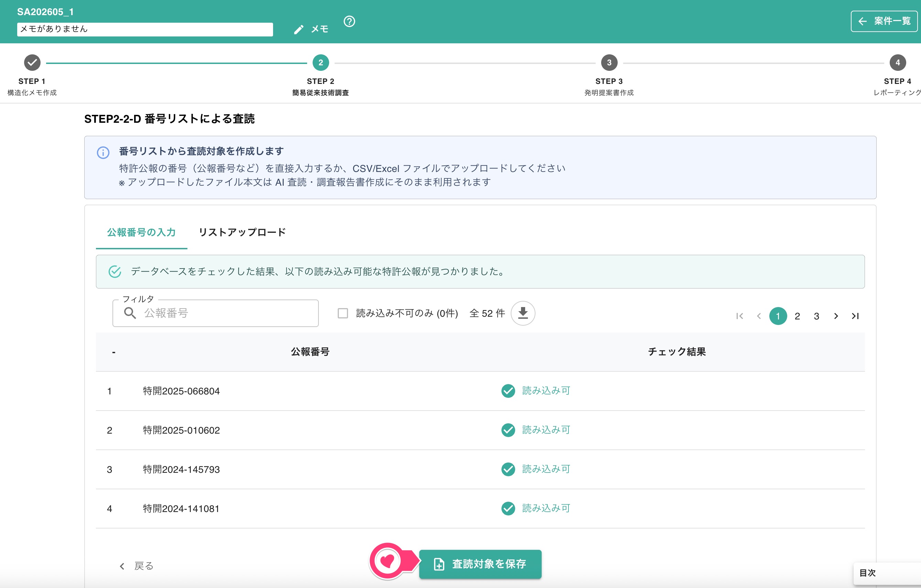Click the 公報番号 column header
921x588 pixels.
tap(310, 352)
